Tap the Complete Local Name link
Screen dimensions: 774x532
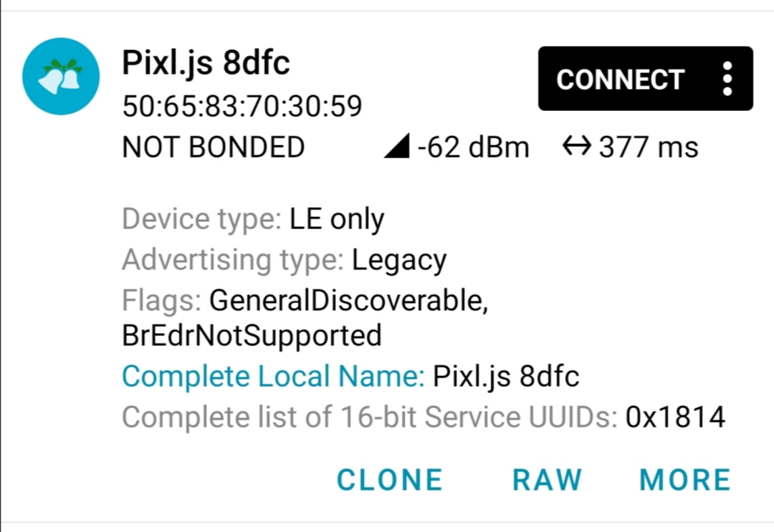[273, 376]
